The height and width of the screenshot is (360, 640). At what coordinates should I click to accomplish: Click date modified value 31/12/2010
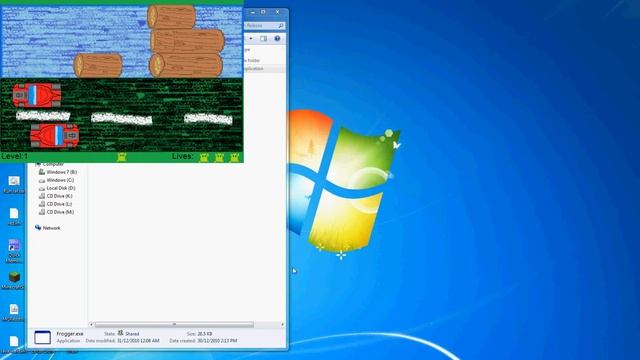point(138,340)
